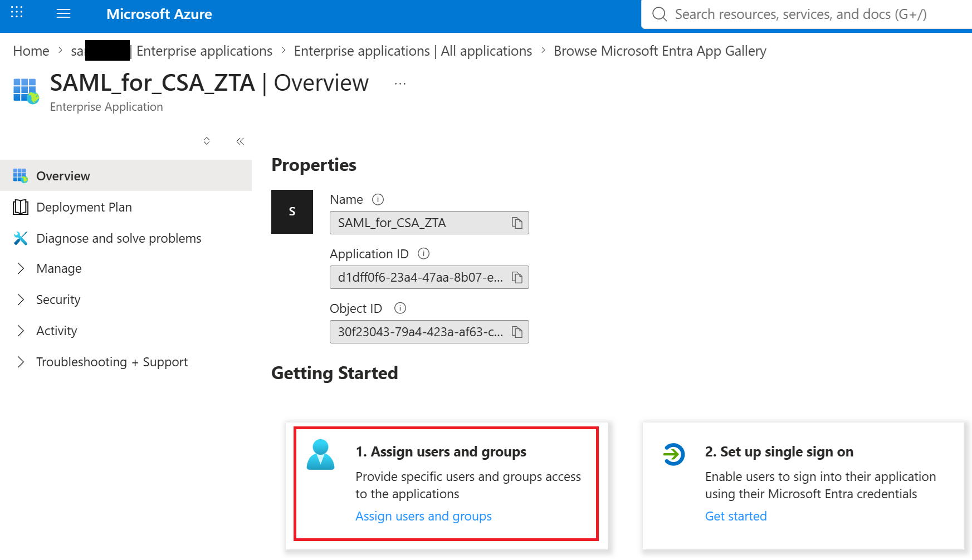Viewport: 972px width, 560px height.
Task: Focus the Search resources search box
Action: click(807, 14)
